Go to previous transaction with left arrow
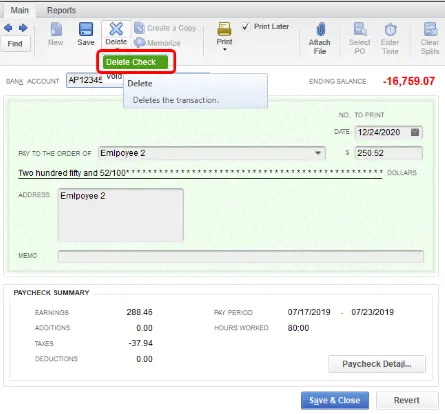This screenshot has width=445, height=414. point(8,28)
